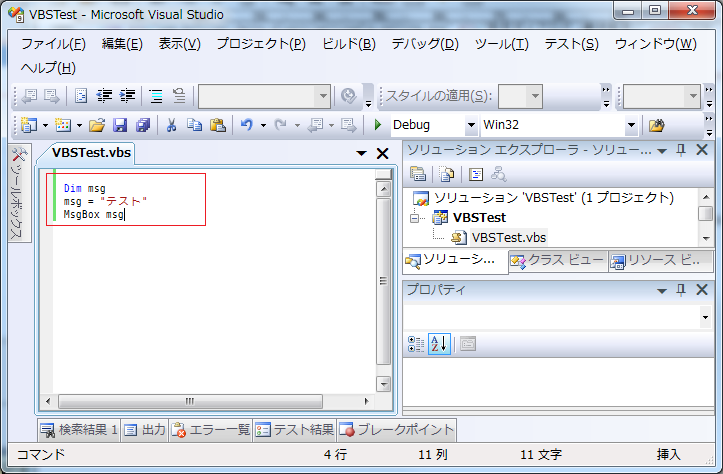The image size is (723, 474).
Task: Pin the Solution Explorer panel
Action: 681,150
